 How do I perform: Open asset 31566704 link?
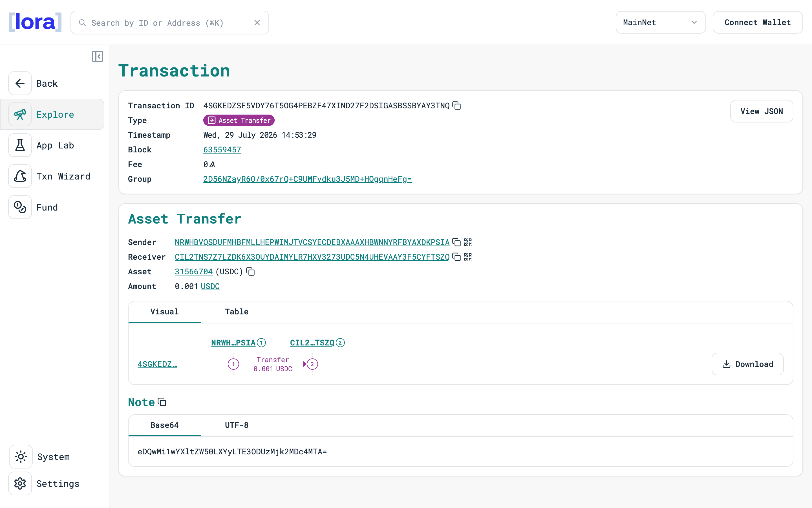click(x=194, y=271)
